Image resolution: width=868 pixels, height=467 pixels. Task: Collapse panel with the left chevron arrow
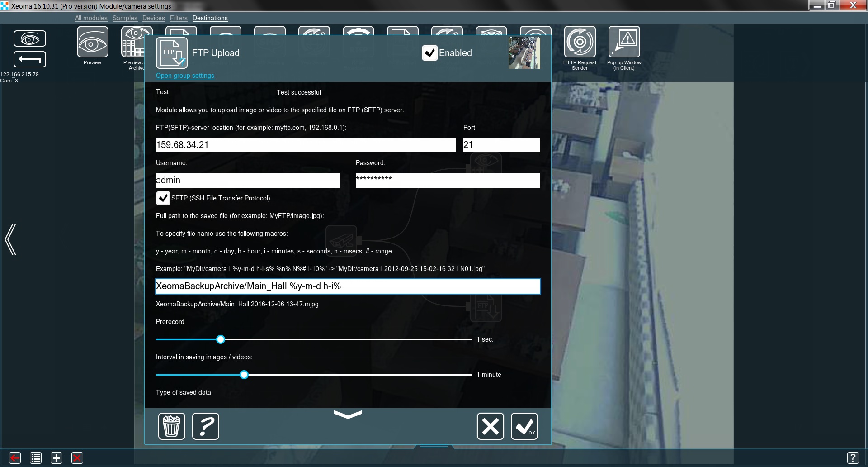pyautogui.click(x=11, y=239)
